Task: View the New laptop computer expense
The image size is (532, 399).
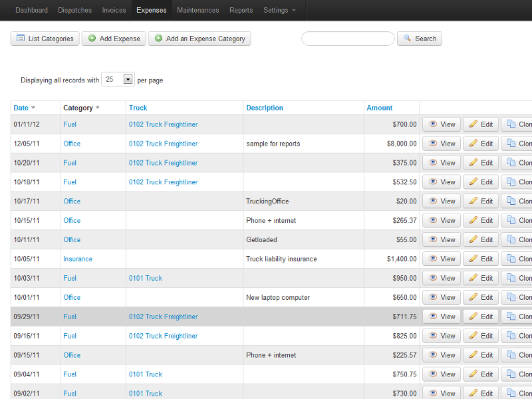Action: coord(442,297)
